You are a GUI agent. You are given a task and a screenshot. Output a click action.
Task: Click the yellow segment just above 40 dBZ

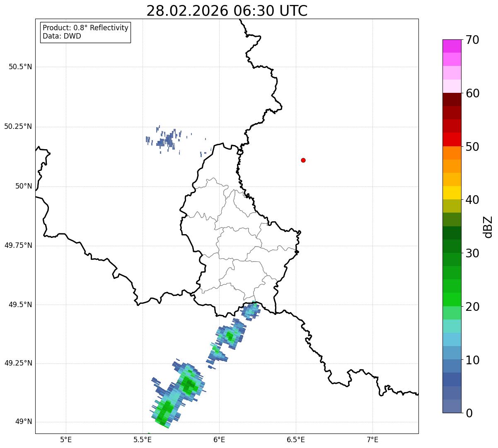click(452, 193)
